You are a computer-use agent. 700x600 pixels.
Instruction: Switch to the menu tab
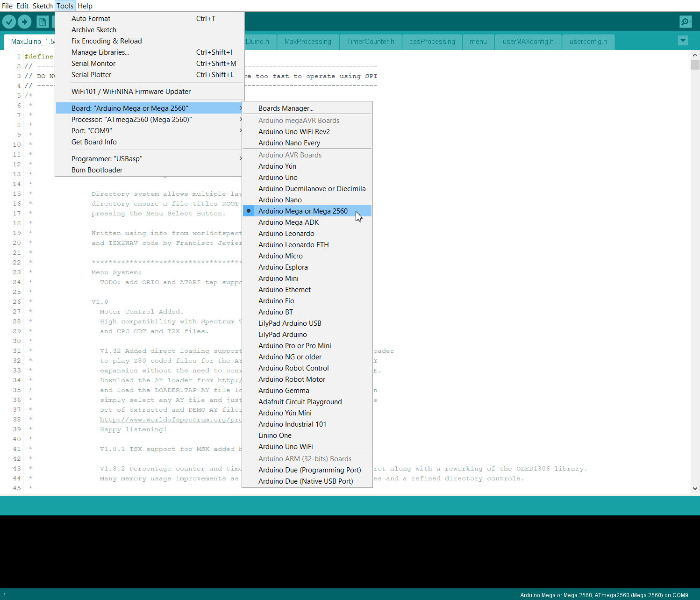478,42
